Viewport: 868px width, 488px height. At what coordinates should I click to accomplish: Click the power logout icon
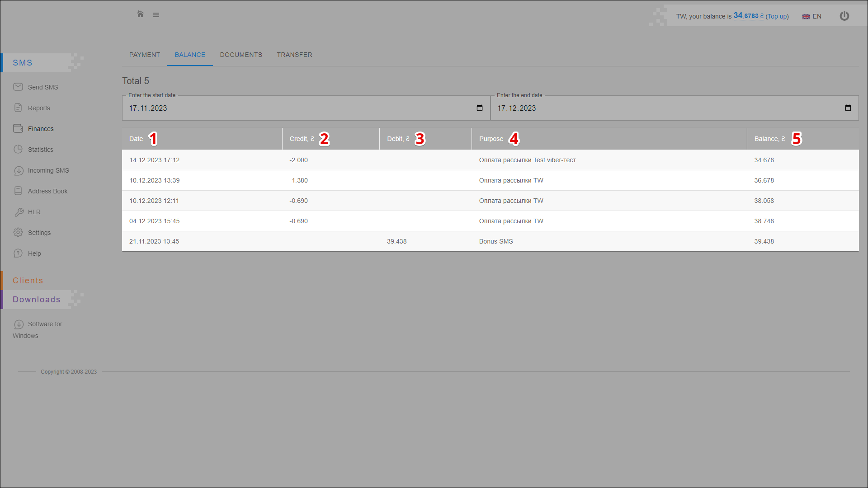[844, 16]
